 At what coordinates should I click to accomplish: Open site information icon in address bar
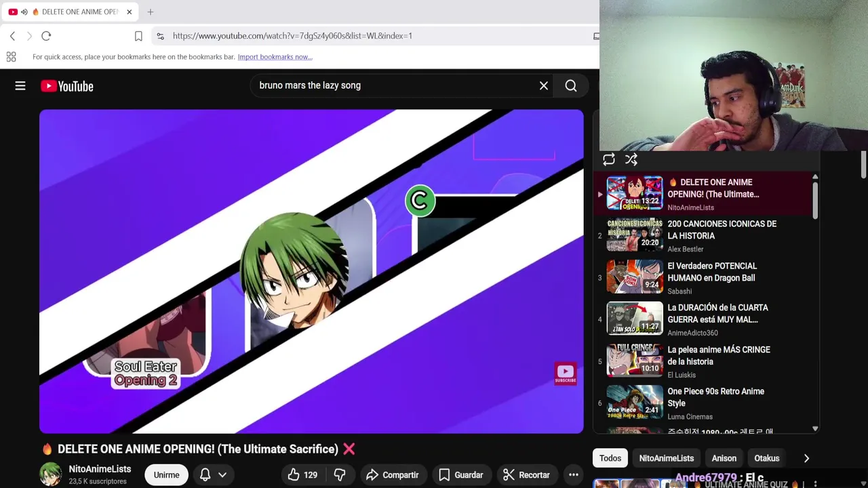pyautogui.click(x=160, y=36)
